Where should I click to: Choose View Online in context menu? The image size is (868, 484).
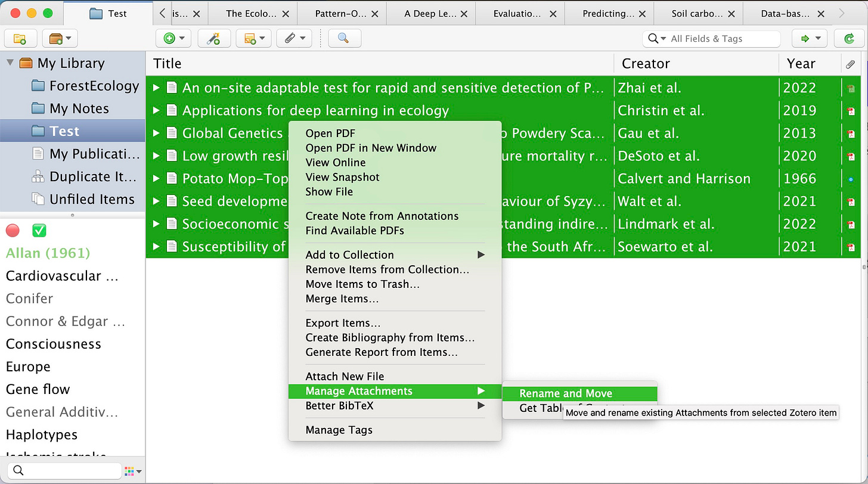coord(336,162)
